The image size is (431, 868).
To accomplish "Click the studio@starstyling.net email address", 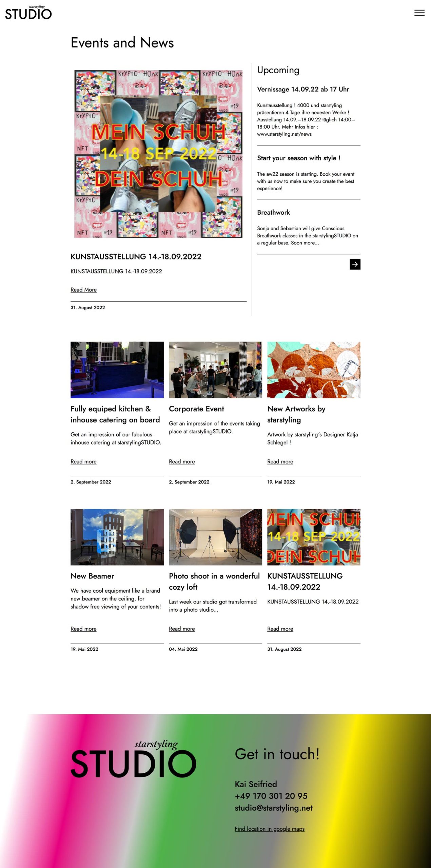I will 274,808.
